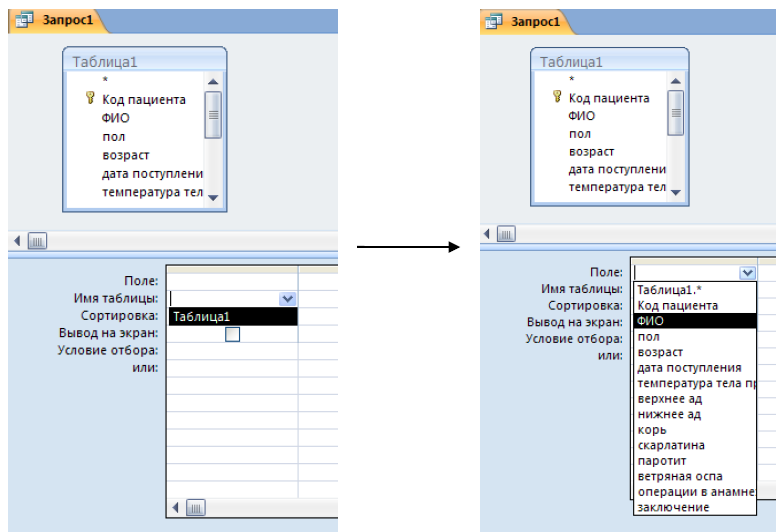Image resolution: width=784 pixels, height=532 pixels.
Task: Select возраст in left Таблица1 field list
Action: (126, 155)
